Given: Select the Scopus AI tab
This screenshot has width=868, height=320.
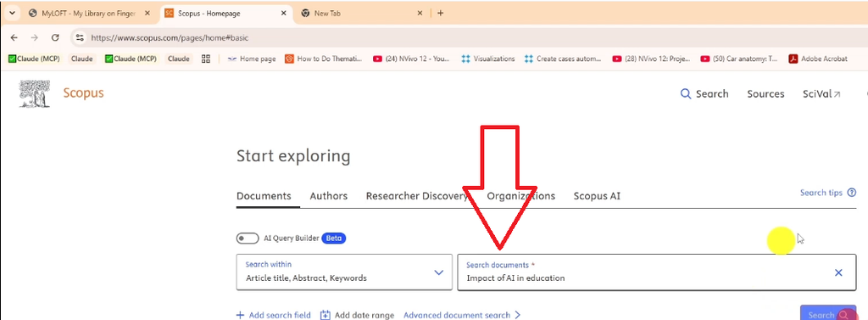Looking at the screenshot, I should 597,196.
